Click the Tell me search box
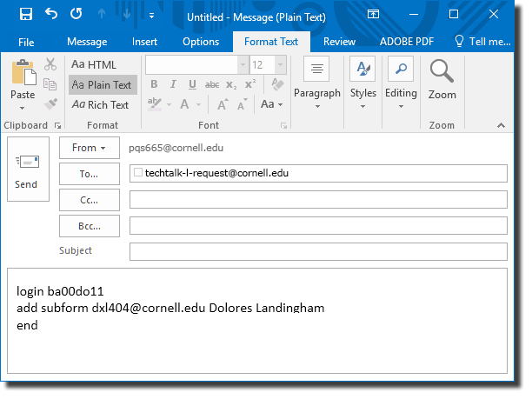Viewport: 532px width, 399px height. coord(482,42)
